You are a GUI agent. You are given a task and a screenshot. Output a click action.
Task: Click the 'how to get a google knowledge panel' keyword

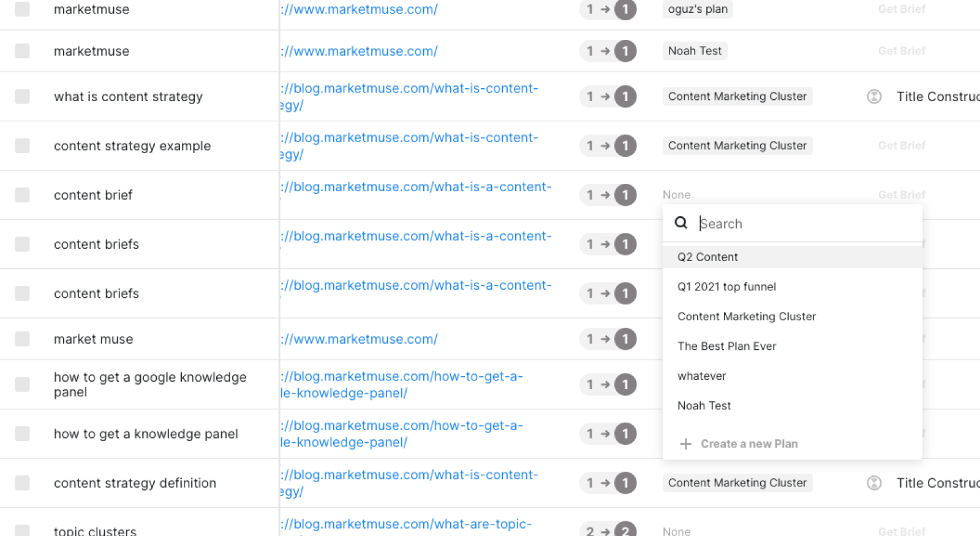coord(150,385)
